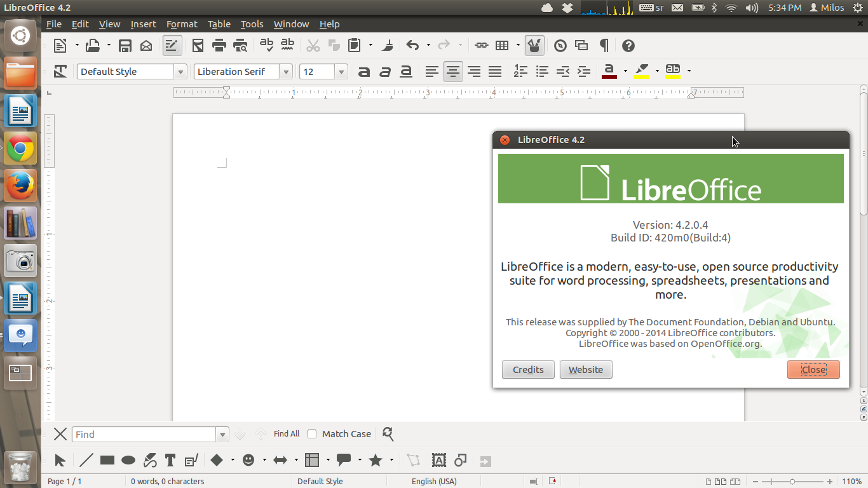Click the Undo arrow icon
Viewport: 868px width, 488px height.
(413, 45)
